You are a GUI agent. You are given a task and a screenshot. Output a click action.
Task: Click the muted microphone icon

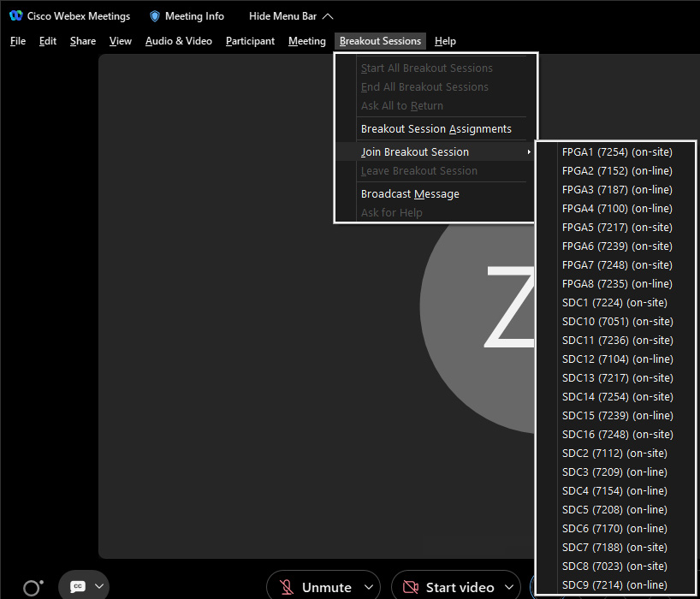point(287,587)
